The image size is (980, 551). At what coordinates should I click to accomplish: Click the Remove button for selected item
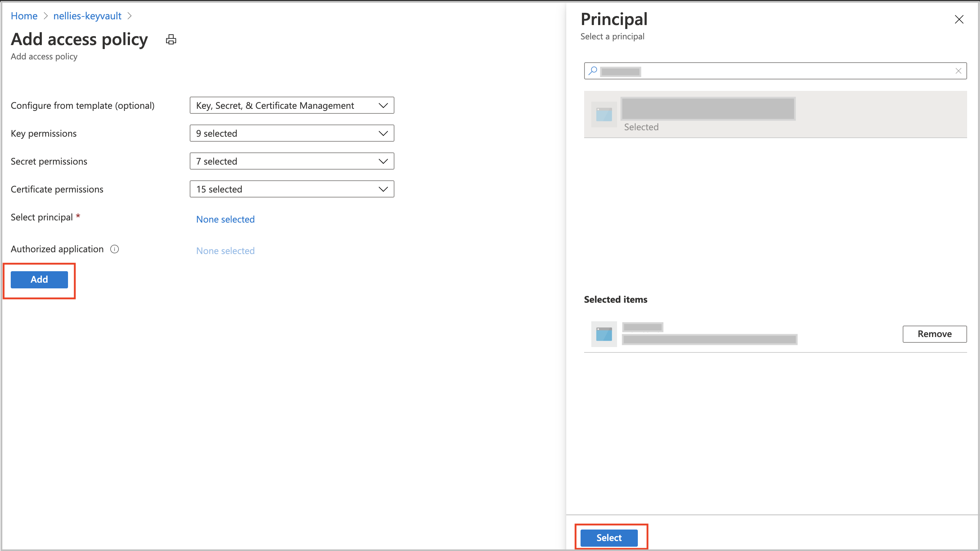point(935,334)
